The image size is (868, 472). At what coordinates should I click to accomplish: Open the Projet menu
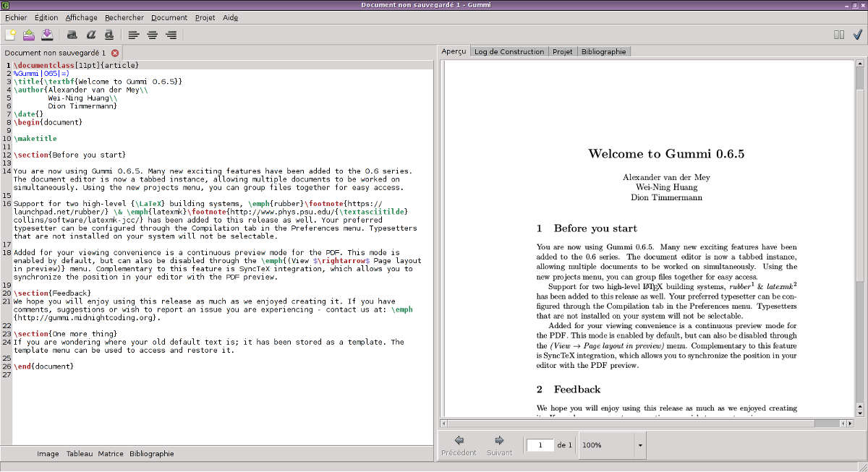[205, 17]
